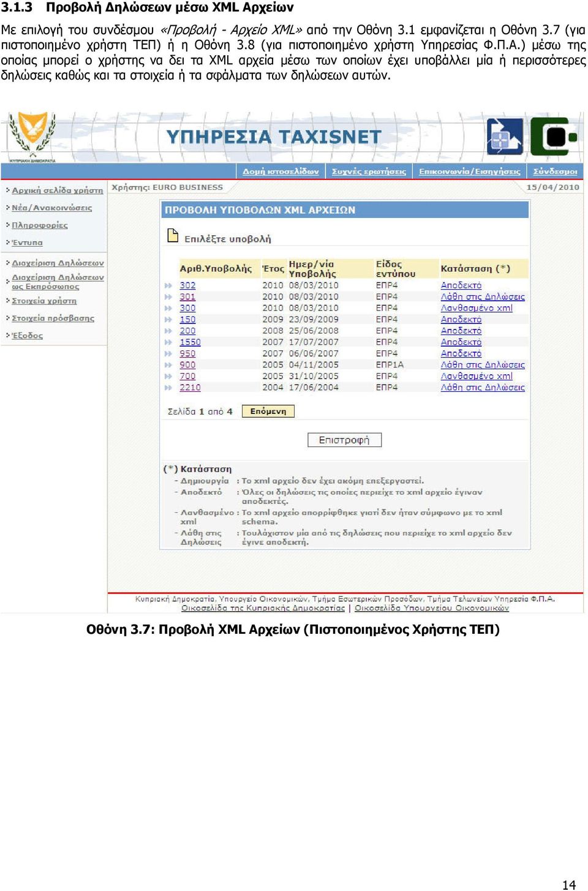Open Έντυπα sidebar item
This screenshot has height=891, width=588.
27,242
